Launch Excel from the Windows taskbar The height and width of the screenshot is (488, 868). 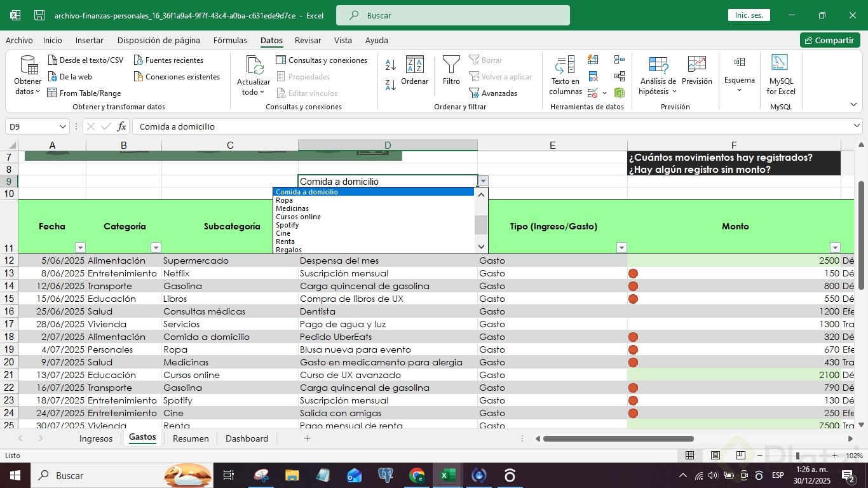click(448, 475)
